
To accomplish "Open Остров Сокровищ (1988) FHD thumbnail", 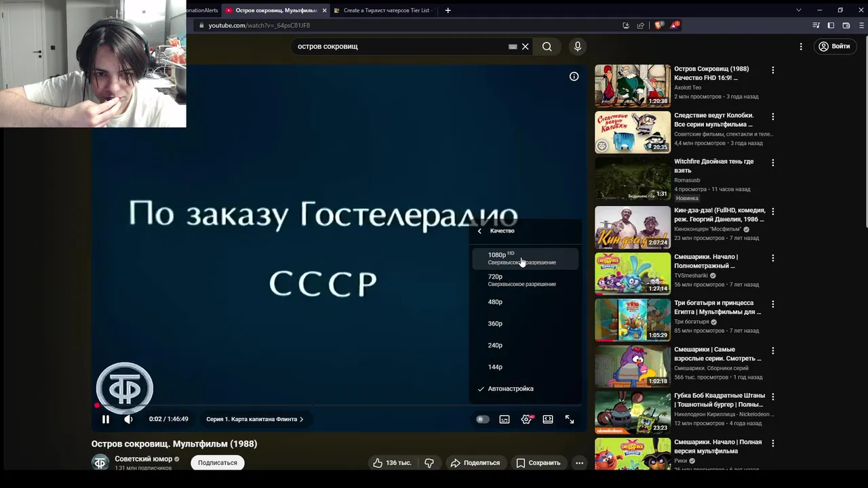I will (633, 85).
